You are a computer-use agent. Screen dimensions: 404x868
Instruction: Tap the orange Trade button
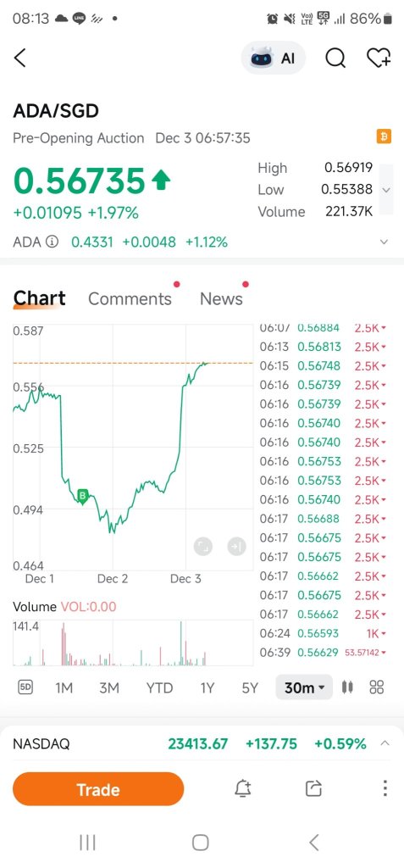[98, 789]
